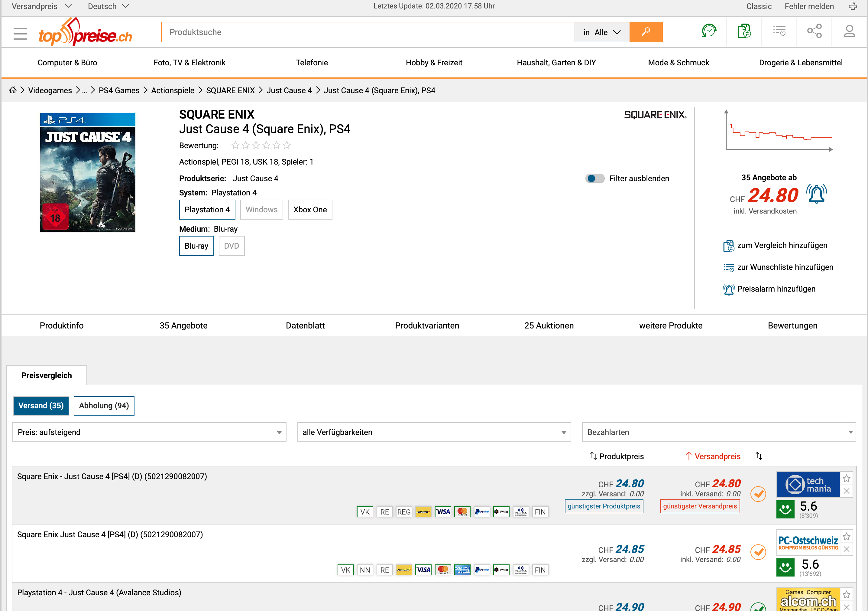Click the printer icon at top right
This screenshot has height=611, width=868.
(853, 6)
